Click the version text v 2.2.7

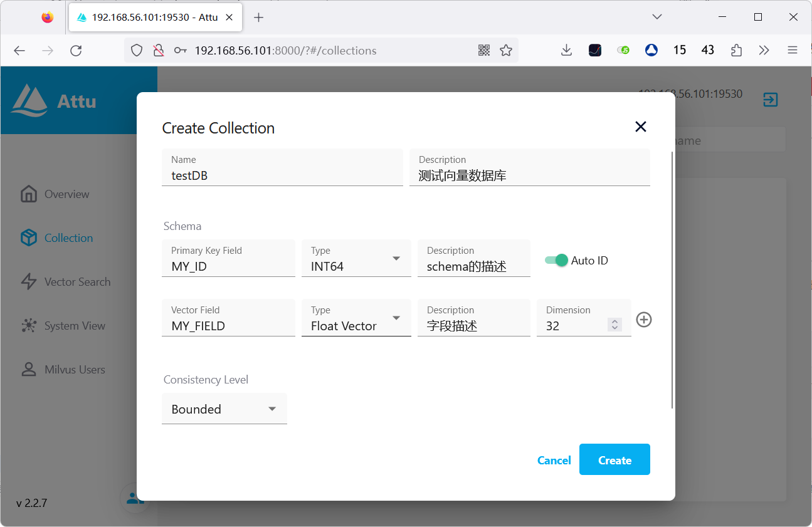tap(31, 503)
